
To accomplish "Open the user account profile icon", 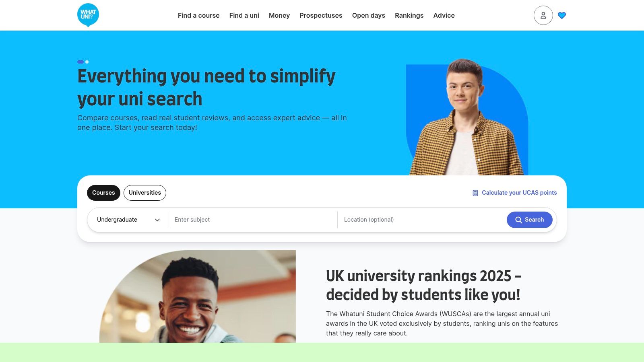I will [543, 15].
